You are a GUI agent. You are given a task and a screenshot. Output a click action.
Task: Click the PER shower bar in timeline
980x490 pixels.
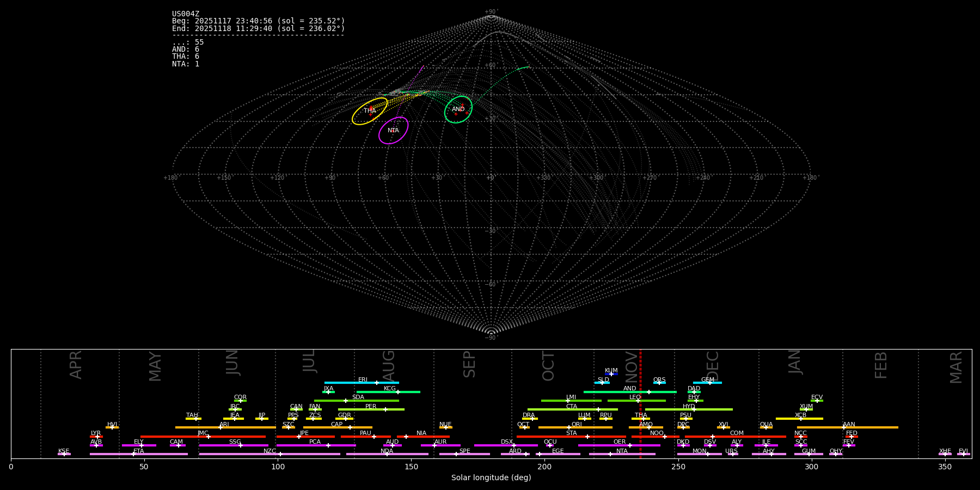(x=371, y=409)
